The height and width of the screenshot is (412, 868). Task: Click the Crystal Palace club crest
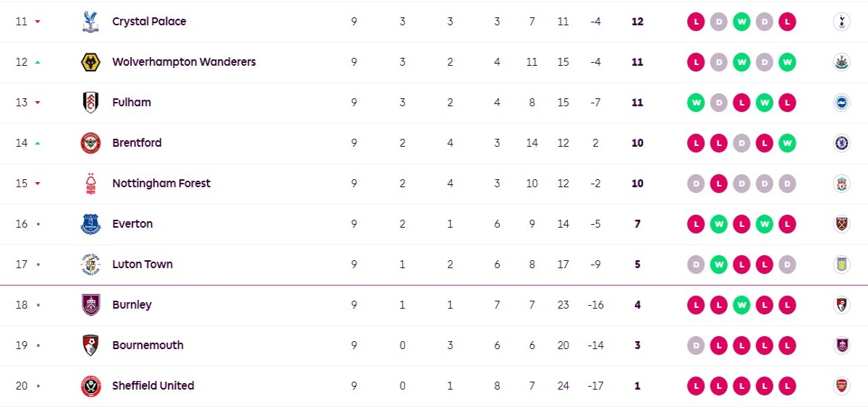[90, 22]
